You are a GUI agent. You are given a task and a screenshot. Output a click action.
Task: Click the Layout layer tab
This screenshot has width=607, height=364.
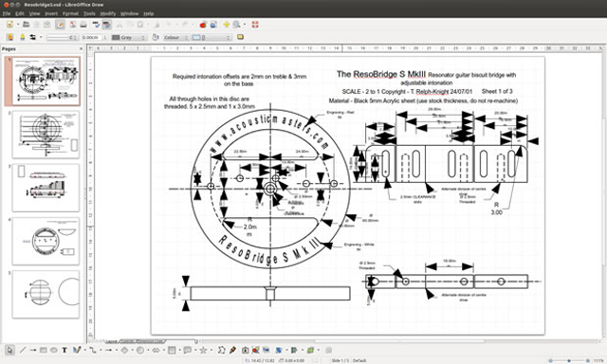point(112,341)
